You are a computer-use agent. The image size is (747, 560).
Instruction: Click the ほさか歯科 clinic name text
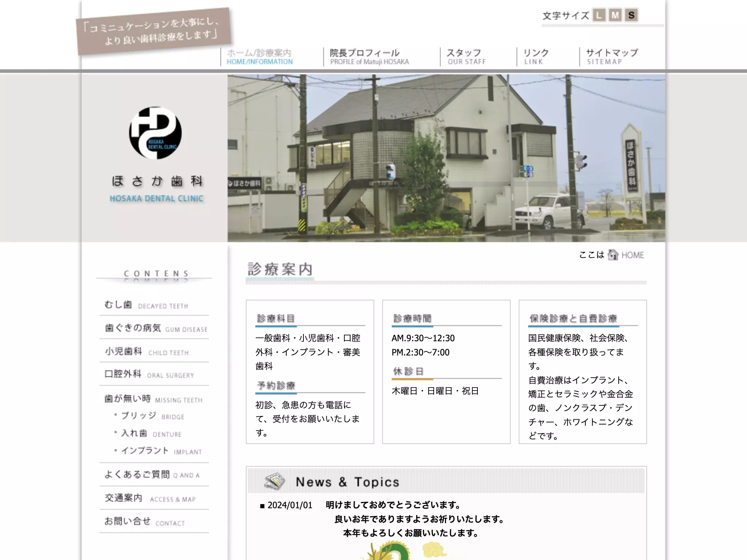tap(157, 181)
